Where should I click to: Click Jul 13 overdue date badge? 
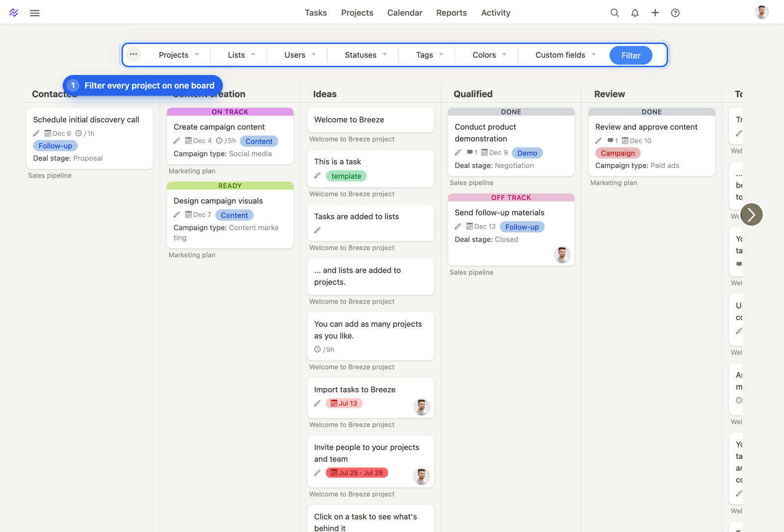coord(344,403)
